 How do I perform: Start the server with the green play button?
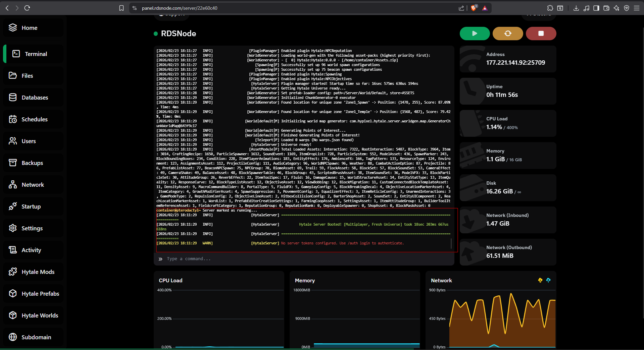[475, 34]
